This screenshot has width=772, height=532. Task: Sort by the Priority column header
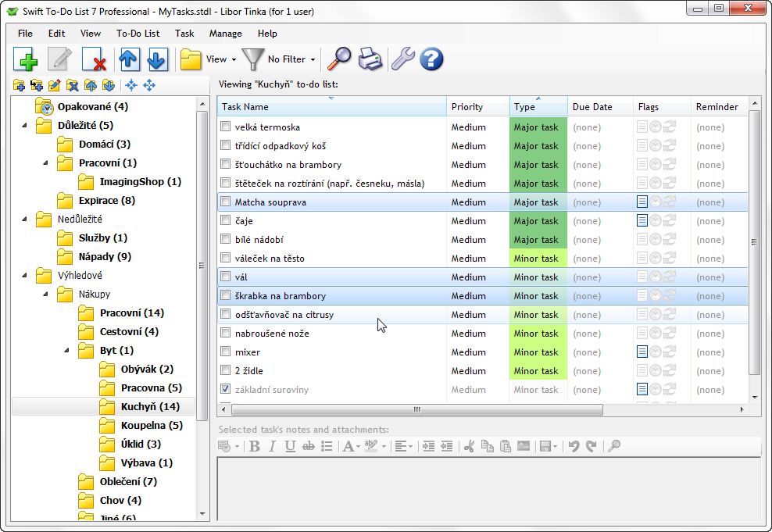[467, 107]
